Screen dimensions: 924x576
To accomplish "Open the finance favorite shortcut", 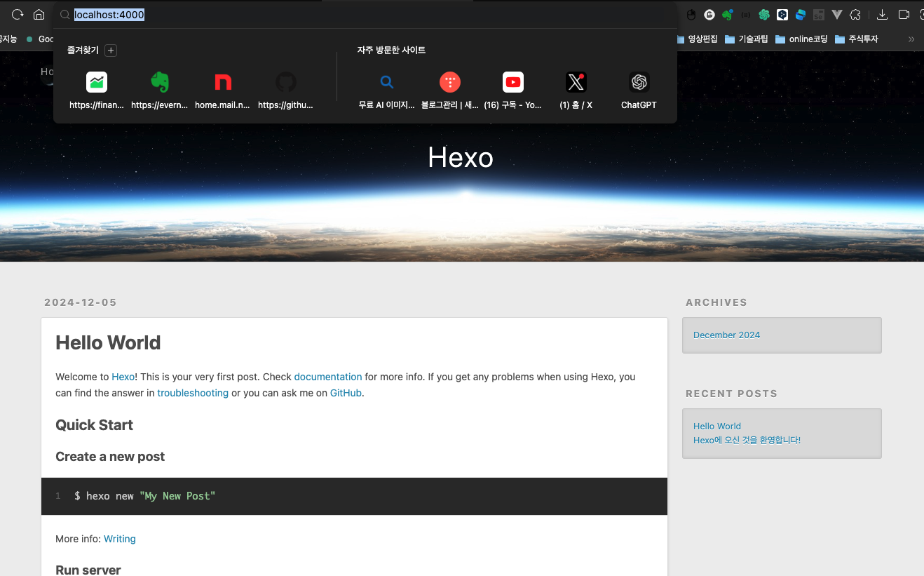I will (97, 91).
